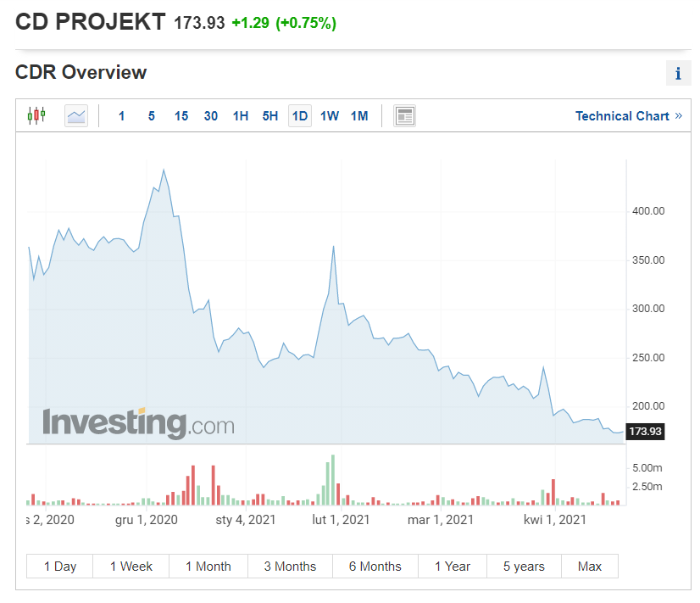Click the 200.00 price axis label

pyautogui.click(x=648, y=406)
